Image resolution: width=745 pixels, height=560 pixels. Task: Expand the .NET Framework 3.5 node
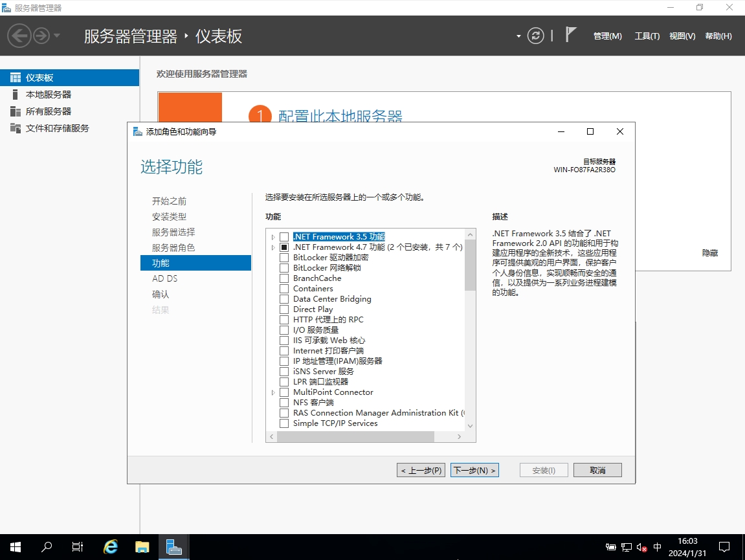[273, 237]
